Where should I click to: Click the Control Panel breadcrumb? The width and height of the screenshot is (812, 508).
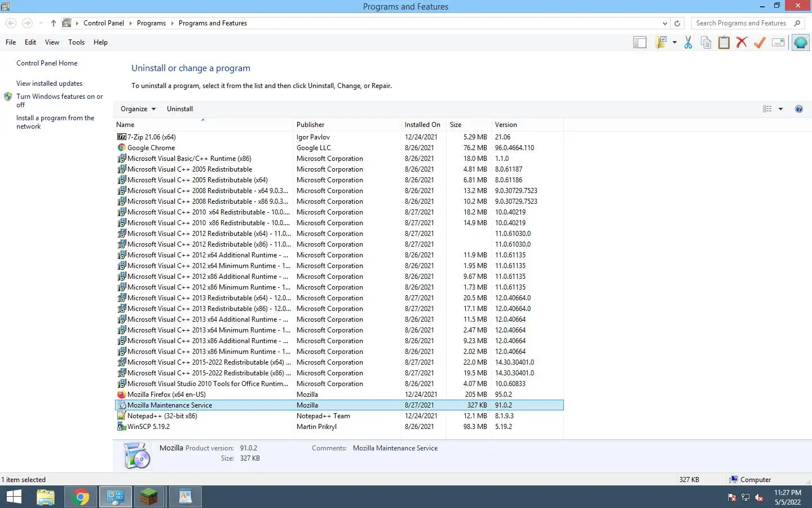104,23
